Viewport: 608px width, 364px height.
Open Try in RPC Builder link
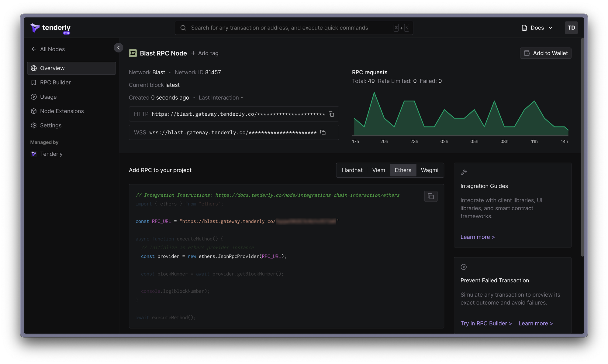click(x=486, y=323)
